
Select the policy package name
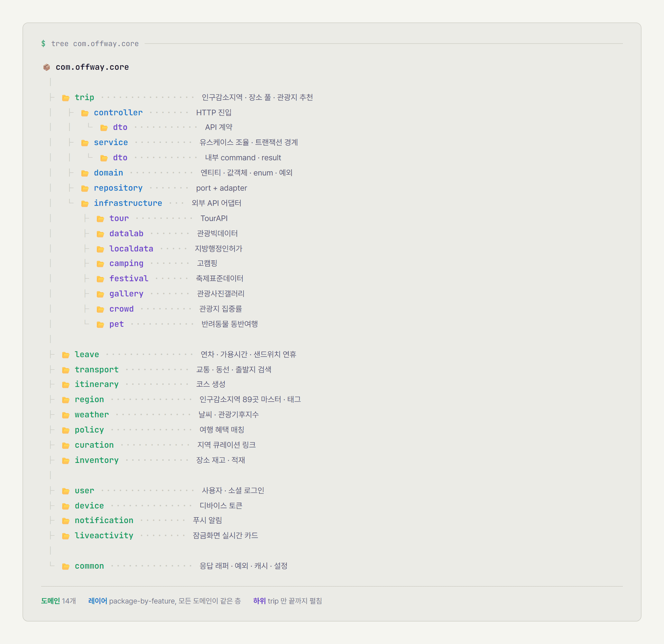89,430
